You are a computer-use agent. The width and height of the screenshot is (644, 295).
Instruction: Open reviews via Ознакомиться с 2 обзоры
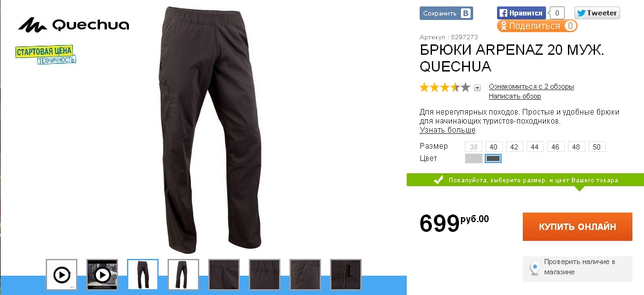[x=531, y=86]
